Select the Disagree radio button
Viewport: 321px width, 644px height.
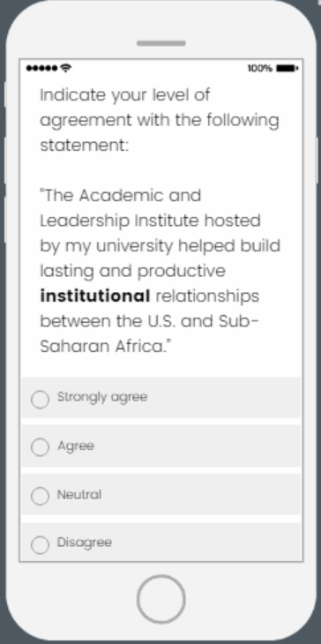tap(40, 544)
